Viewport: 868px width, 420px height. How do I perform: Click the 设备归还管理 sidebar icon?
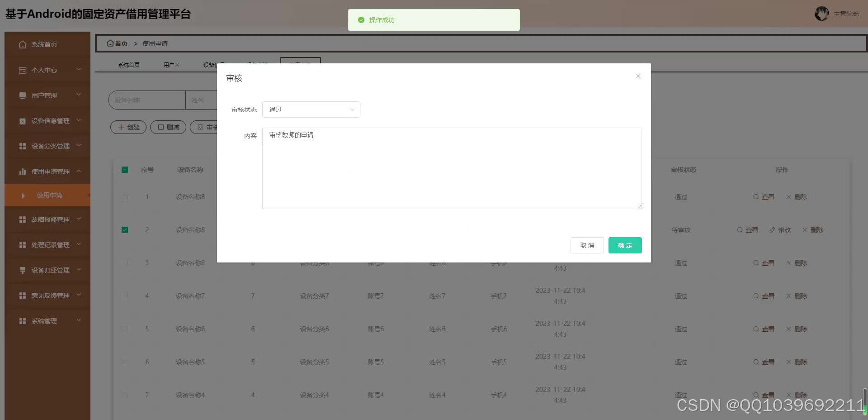(23, 270)
